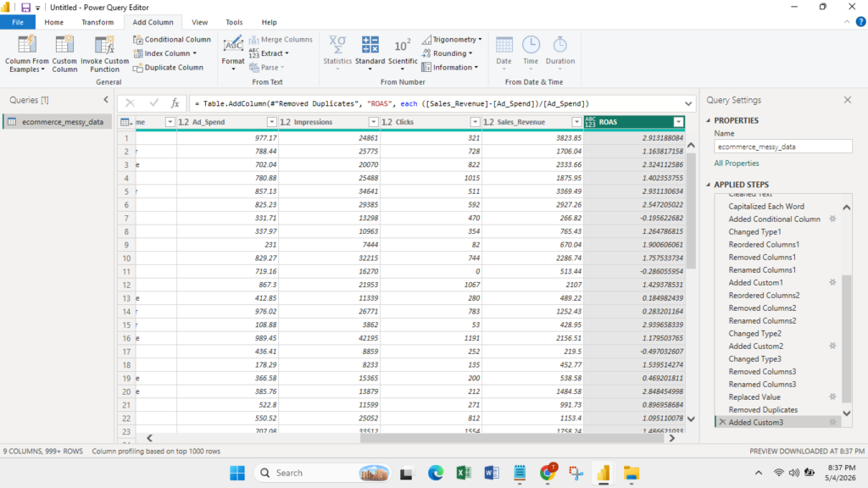Screen dimensions: 868x488
Task: Collapse the PROPERTIES section
Action: tap(709, 120)
